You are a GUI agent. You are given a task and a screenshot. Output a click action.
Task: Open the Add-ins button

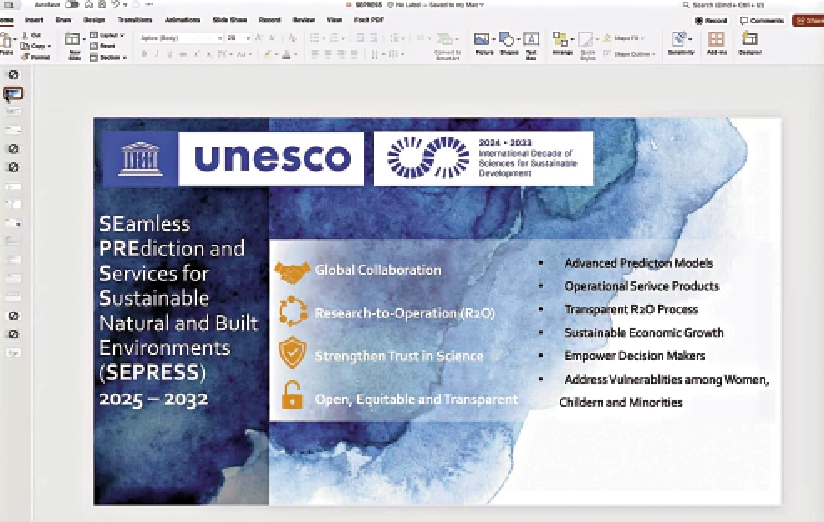[x=716, y=41]
